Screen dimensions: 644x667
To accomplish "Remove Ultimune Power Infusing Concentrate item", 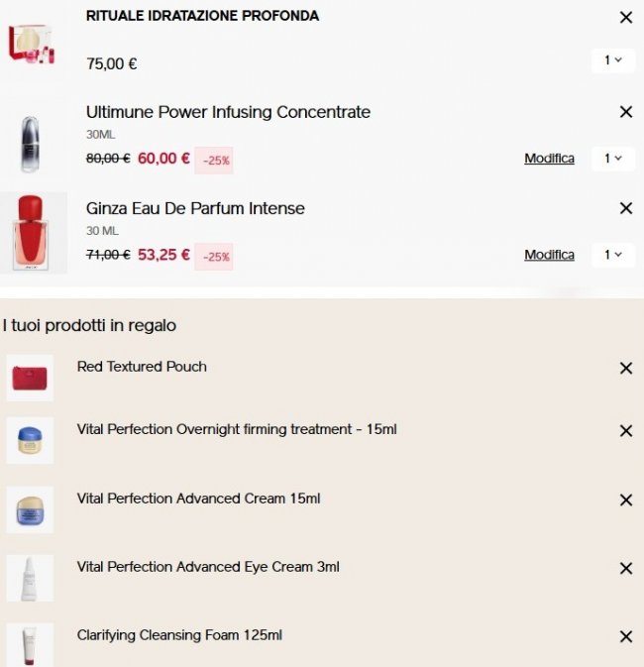I will point(625,112).
